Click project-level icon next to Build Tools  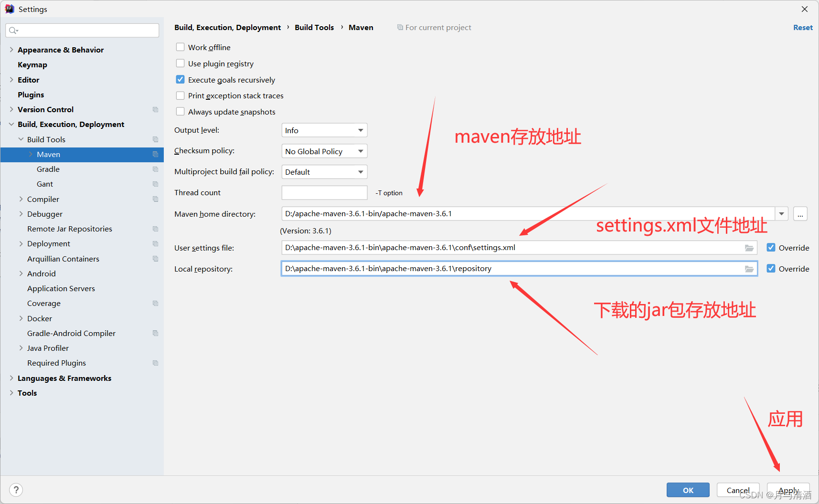click(155, 139)
